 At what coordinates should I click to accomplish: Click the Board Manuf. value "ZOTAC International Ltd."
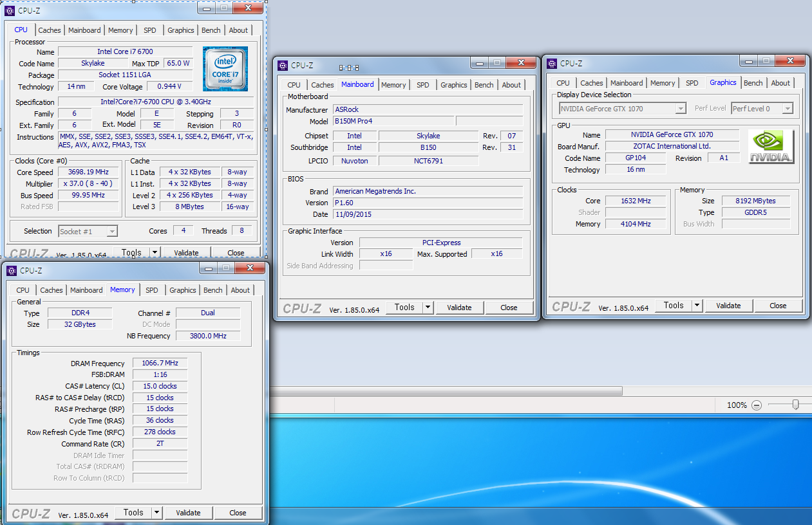pos(672,147)
